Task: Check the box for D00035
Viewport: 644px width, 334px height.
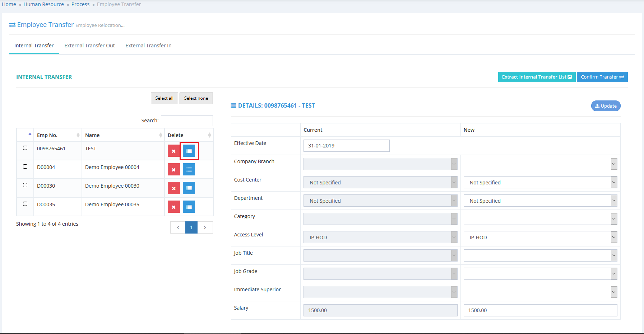Action: 25,204
